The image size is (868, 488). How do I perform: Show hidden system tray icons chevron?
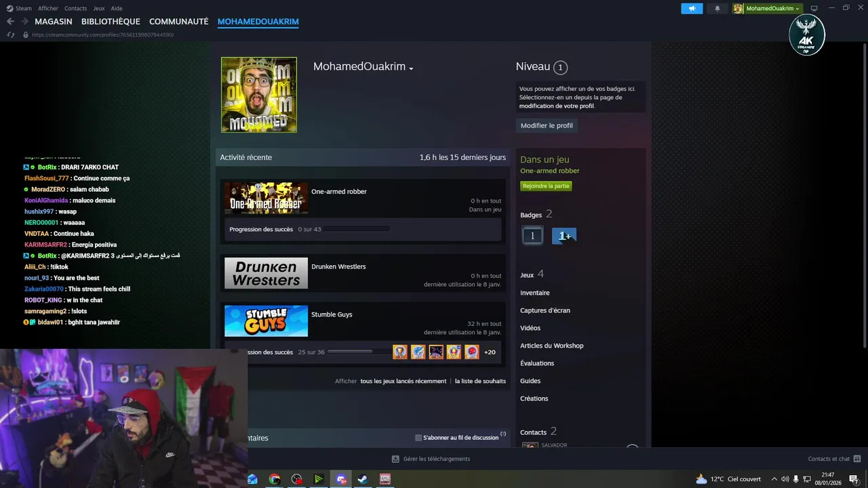(x=774, y=479)
